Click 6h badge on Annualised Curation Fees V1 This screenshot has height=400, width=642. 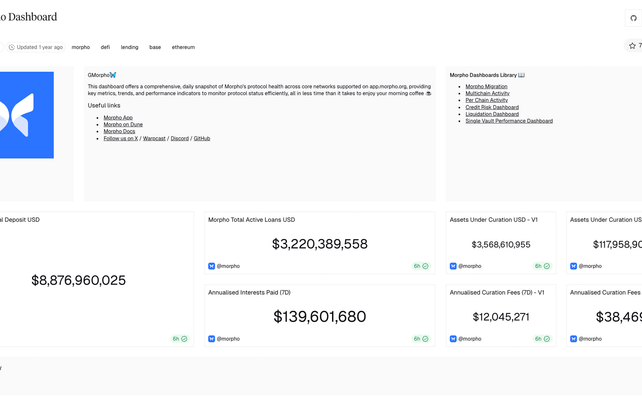(542, 339)
